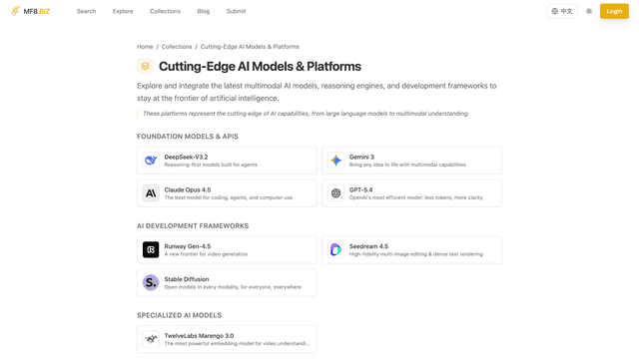This screenshot has width=639, height=364.
Task: Open the Search navigation link
Action: 87,11
